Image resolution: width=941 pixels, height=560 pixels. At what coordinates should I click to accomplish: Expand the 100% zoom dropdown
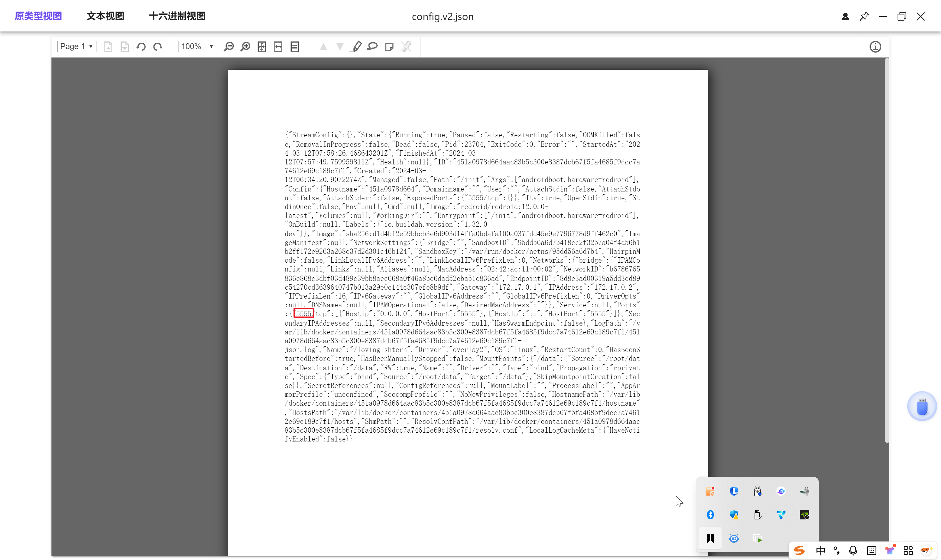point(197,46)
